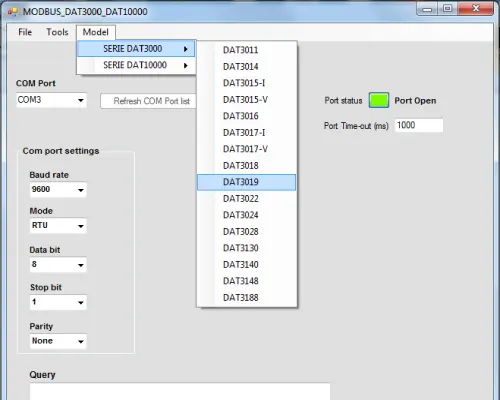
Task: Select the DAT3017-I model
Action: [x=246, y=133]
